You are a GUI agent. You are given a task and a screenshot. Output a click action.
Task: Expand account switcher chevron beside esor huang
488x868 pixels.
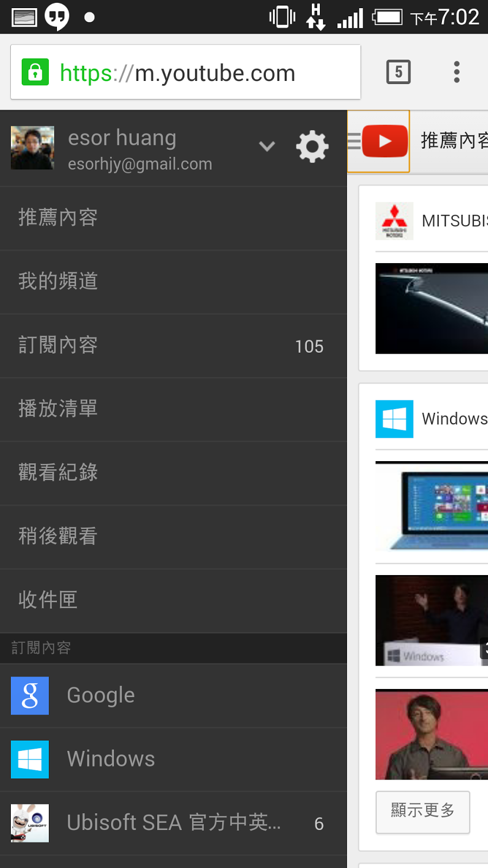(x=267, y=146)
